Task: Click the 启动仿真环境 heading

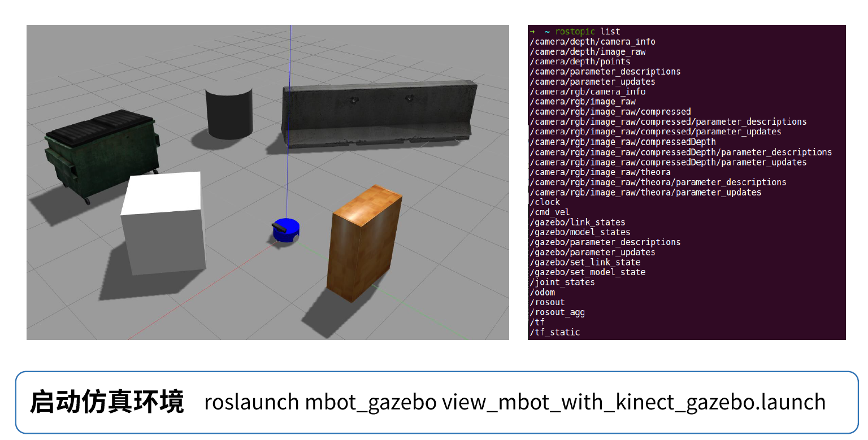Action: (107, 402)
